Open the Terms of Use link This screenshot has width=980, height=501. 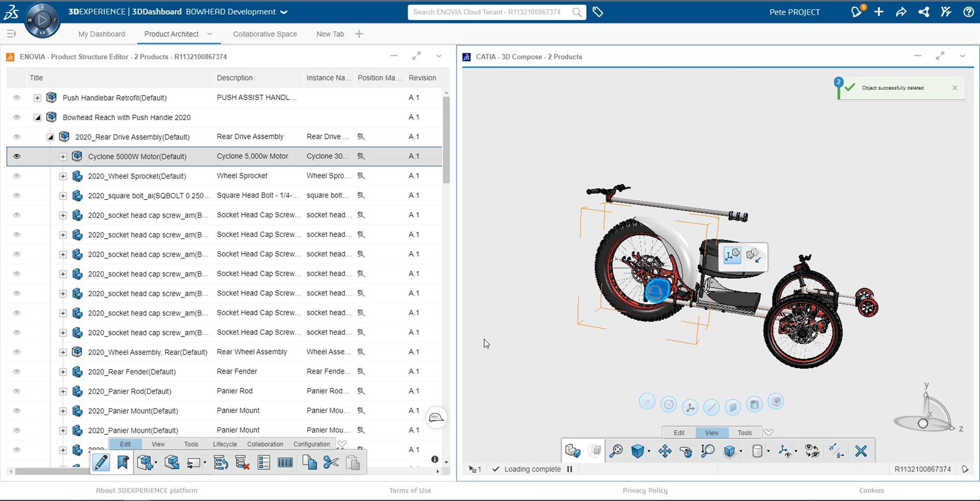point(410,490)
